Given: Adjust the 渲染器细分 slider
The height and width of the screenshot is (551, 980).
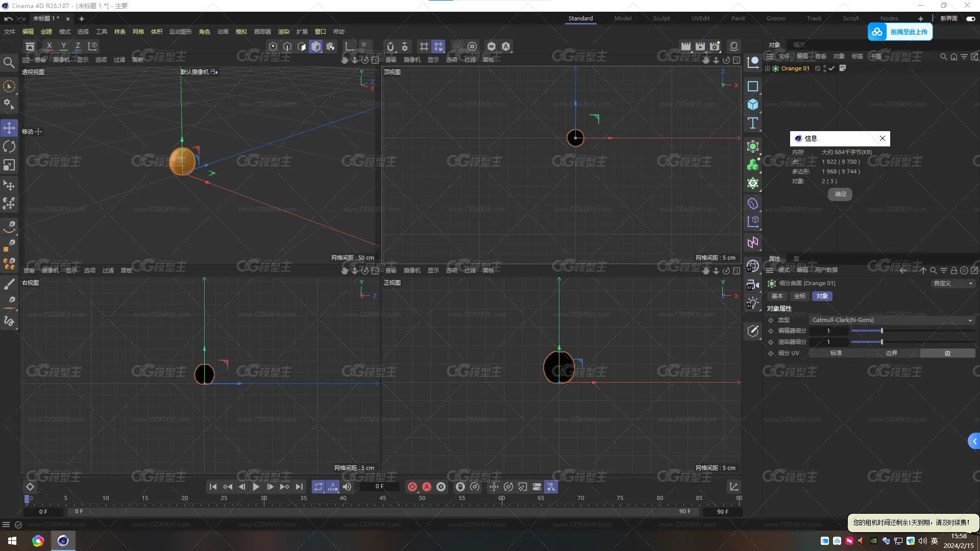Looking at the screenshot, I should click(913, 342).
